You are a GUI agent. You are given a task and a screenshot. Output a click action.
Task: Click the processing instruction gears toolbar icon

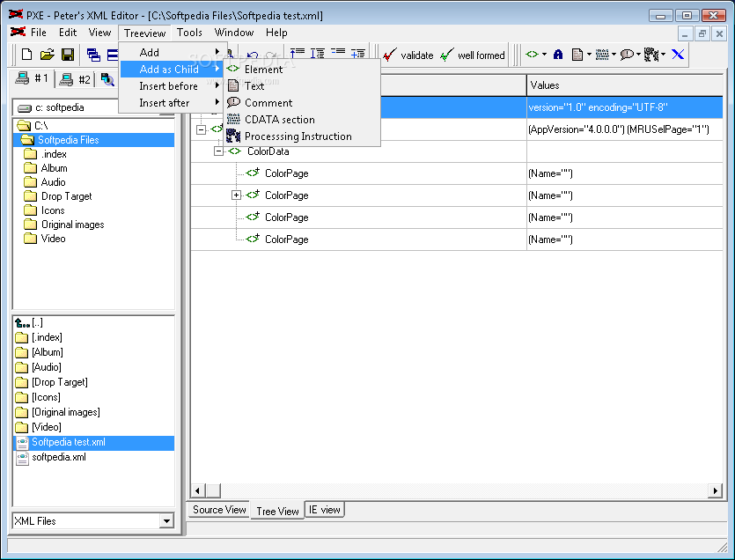click(x=651, y=55)
